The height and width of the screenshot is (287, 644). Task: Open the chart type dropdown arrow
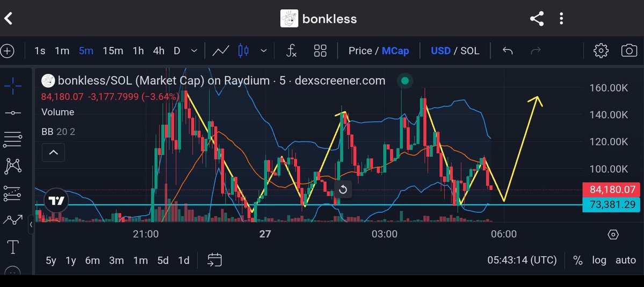click(264, 51)
